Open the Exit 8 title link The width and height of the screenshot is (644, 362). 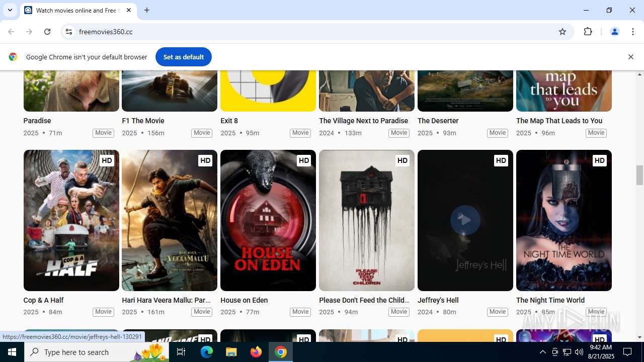[x=229, y=121]
